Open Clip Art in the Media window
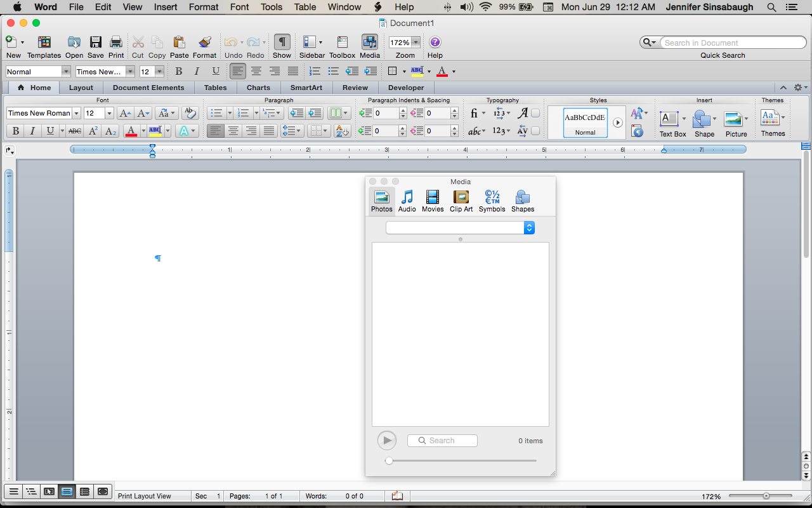 (461, 201)
